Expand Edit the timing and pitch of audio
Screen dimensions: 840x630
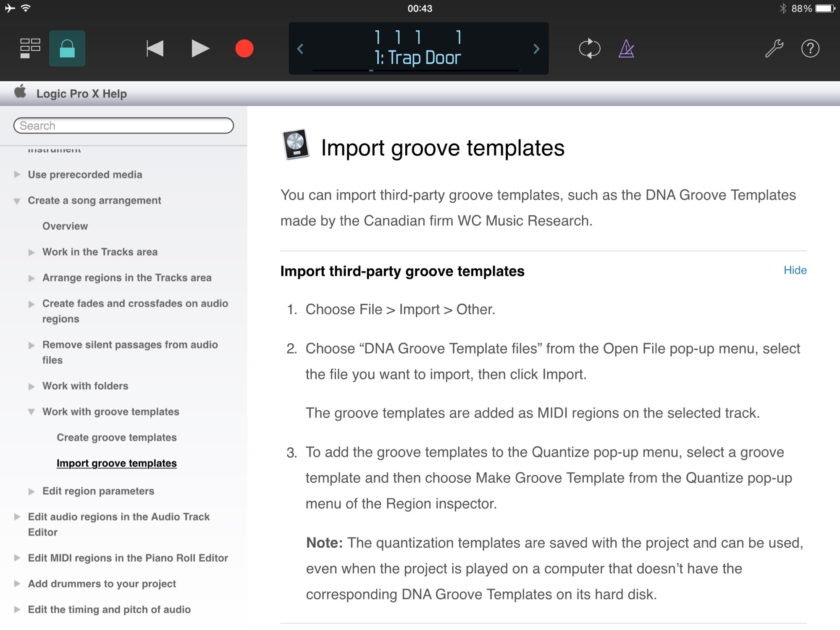click(17, 609)
